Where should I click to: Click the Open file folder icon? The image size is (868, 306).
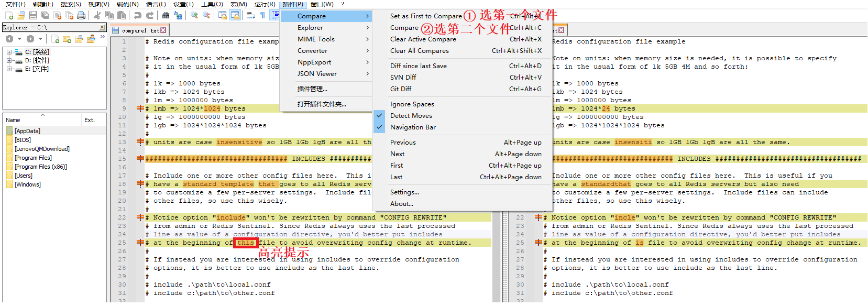tap(21, 15)
